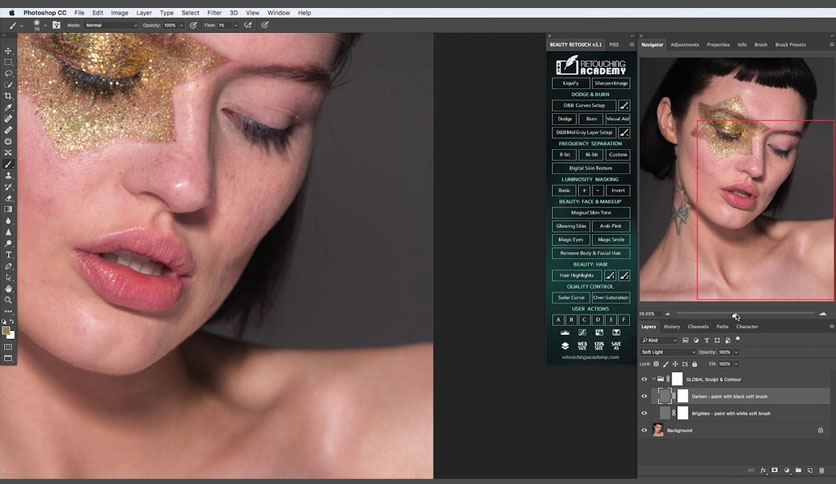Viewport: 836px width, 484px height.
Task: Switch to the Channels tab
Action: coord(698,326)
